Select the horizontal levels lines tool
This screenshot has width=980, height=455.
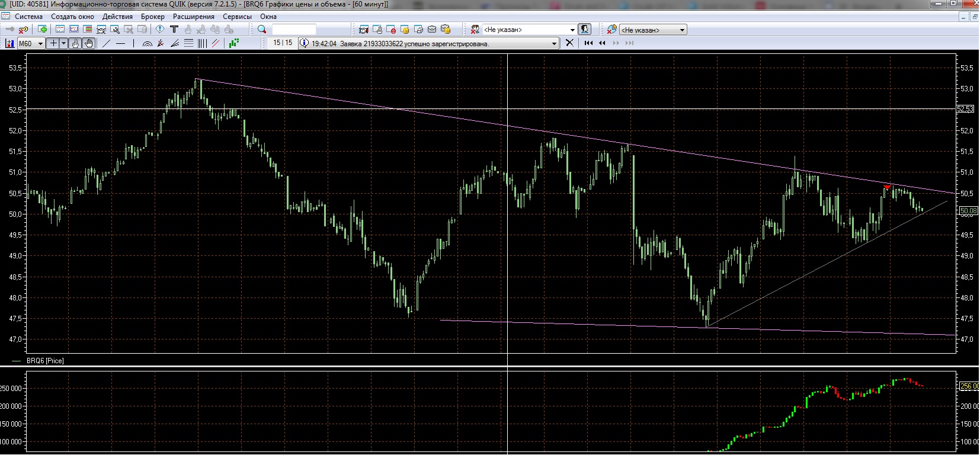[188, 43]
